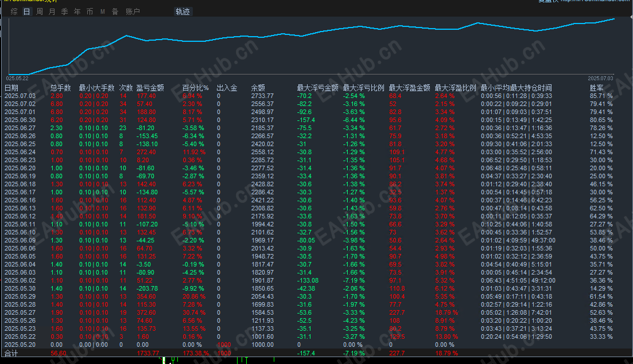This screenshot has height=364, width=633.
Task: Click the 总手数 column header
Action: click(61, 88)
